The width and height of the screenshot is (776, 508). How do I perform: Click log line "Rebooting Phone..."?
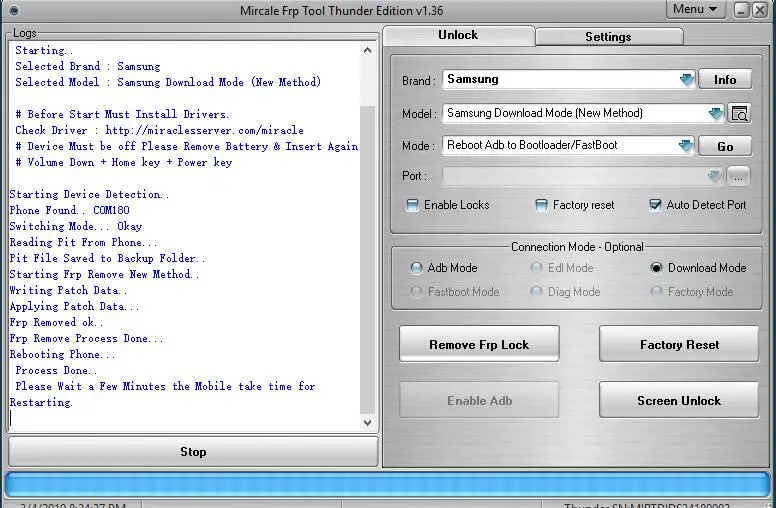coord(62,355)
